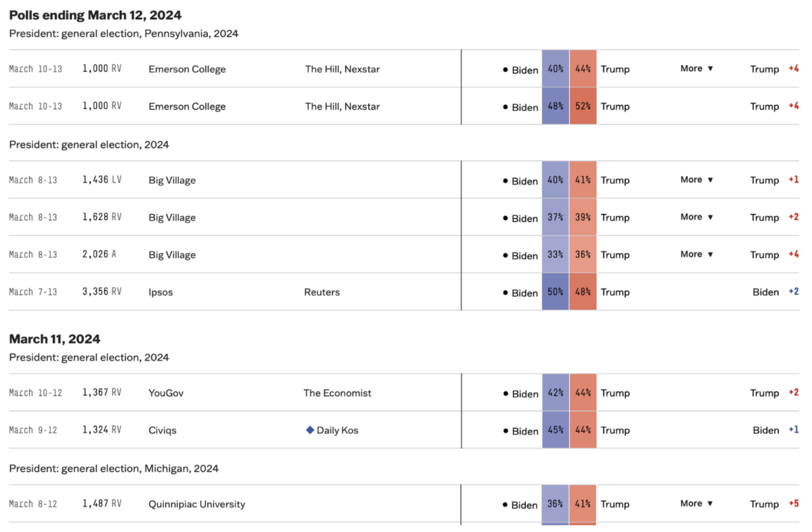Image resolution: width=812 pixels, height=532 pixels.
Task: Open The Economist sponsor link
Action: pos(337,393)
